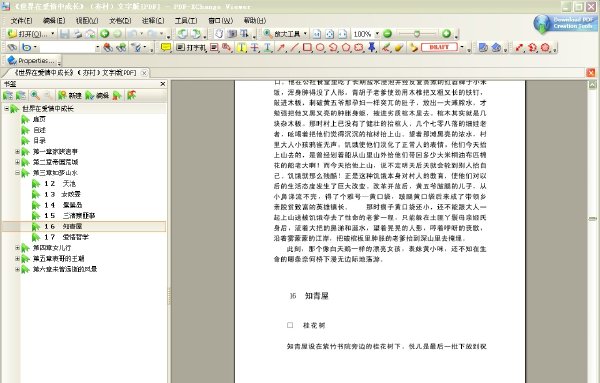Select the strikeout text tool
The image size is (600, 383).
(254, 47)
